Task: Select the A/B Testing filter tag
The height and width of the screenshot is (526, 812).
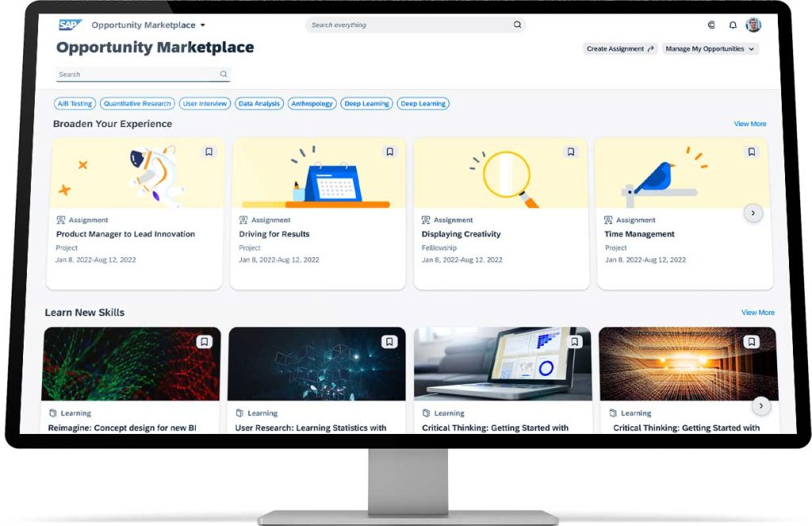Action: (75, 104)
